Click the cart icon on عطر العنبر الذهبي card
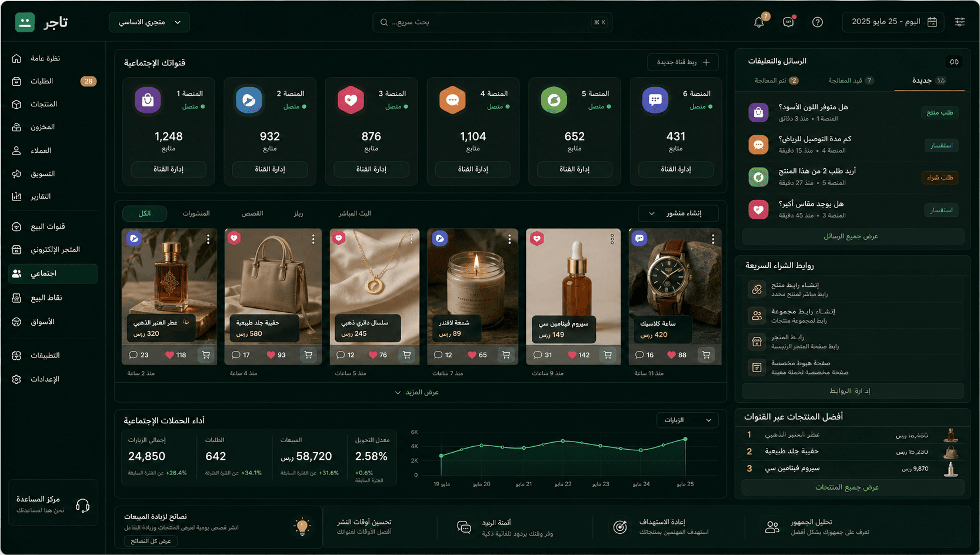 (206, 355)
